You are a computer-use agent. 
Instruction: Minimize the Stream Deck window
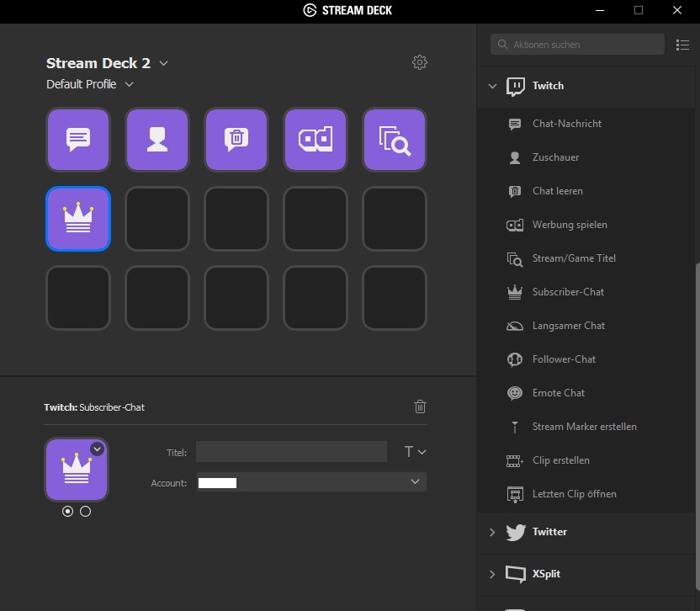[x=600, y=10]
